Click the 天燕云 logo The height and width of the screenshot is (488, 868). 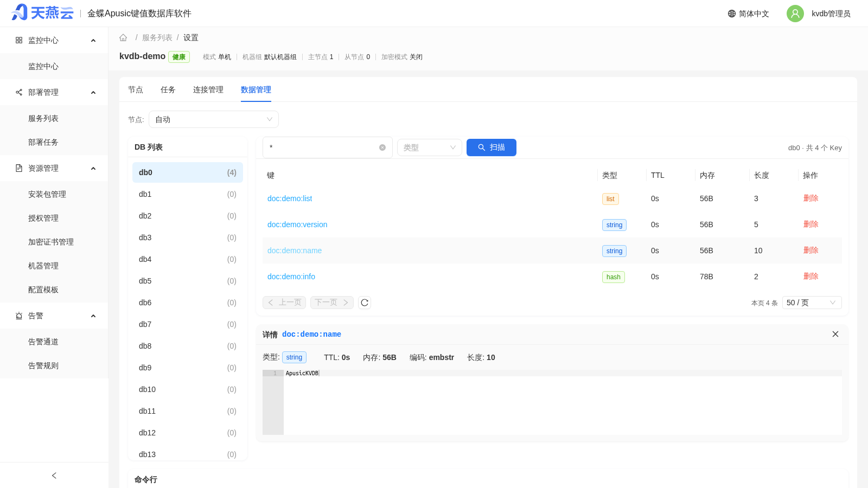coord(42,13)
